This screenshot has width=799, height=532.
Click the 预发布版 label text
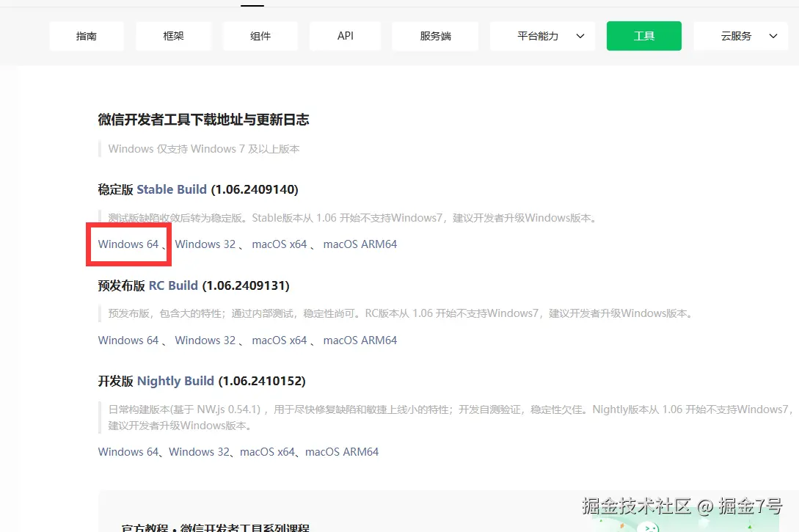pos(121,286)
